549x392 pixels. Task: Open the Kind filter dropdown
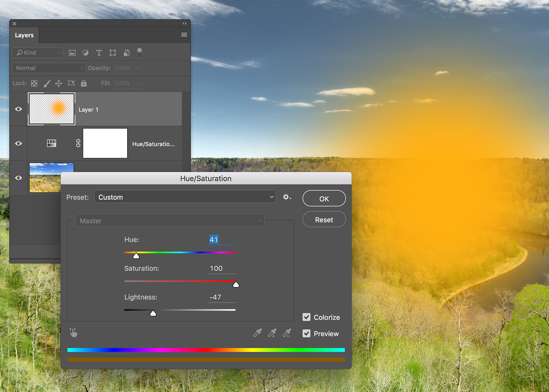(37, 53)
